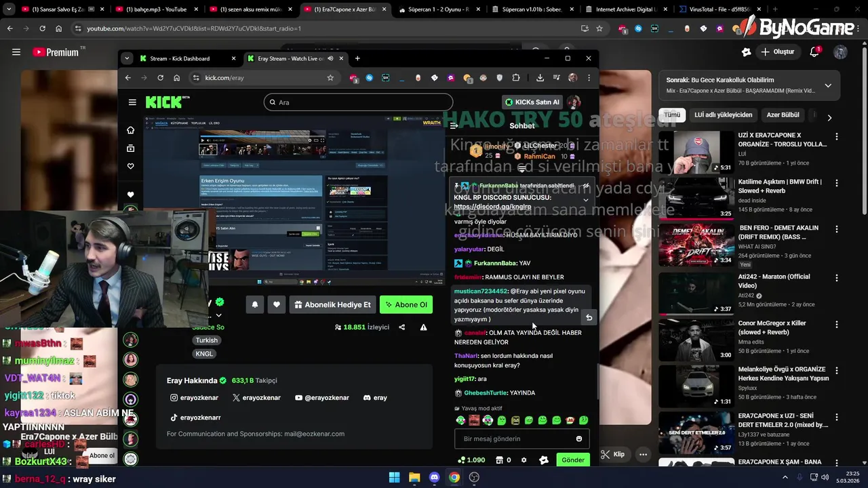Expand the chat leaderboard arrow below RahmiCan
This screenshot has height=488, width=868.
(521, 170)
